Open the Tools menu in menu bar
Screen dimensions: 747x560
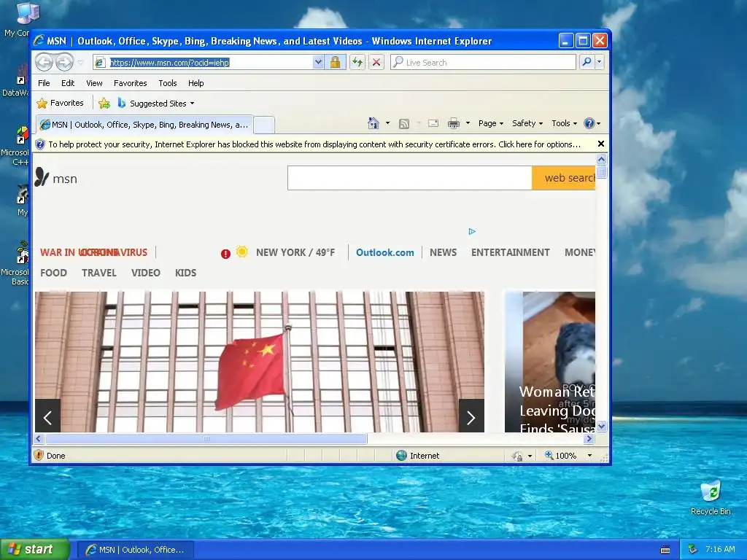(x=168, y=83)
